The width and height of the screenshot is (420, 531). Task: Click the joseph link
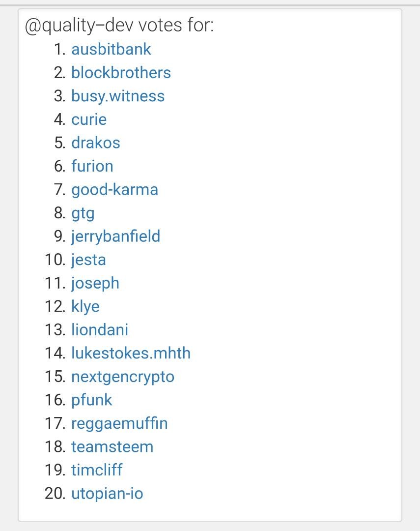click(95, 284)
